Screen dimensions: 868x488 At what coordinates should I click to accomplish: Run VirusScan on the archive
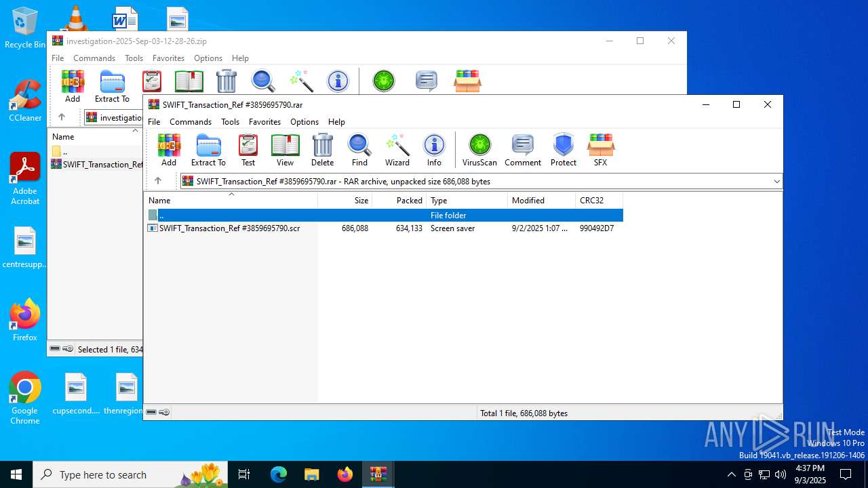click(x=479, y=150)
